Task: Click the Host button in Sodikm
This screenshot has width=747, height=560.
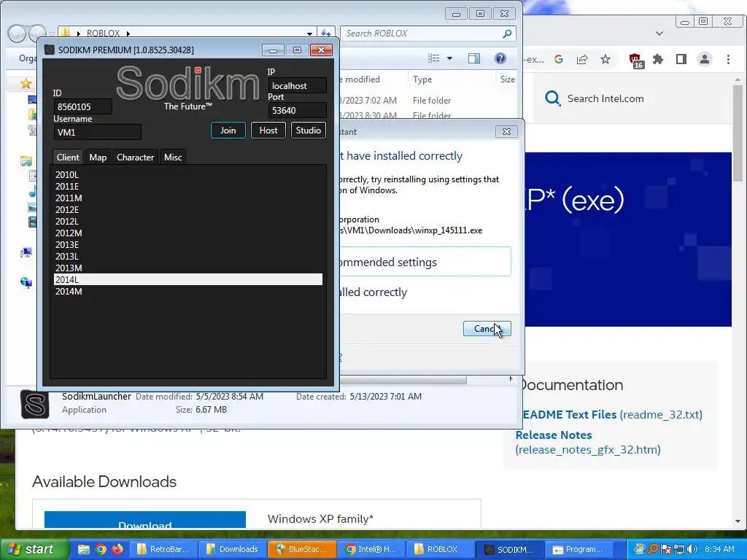Action: [x=268, y=131]
